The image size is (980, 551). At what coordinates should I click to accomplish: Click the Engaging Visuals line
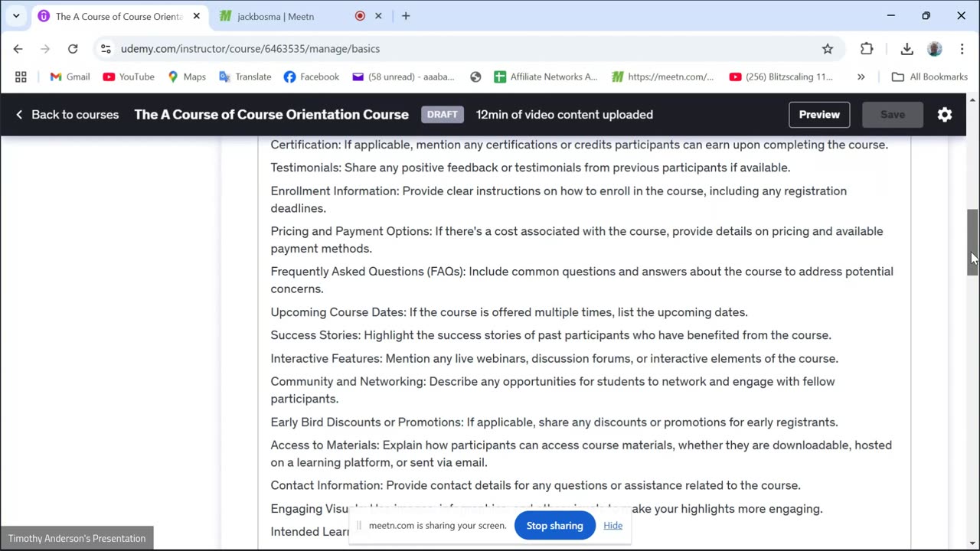(x=547, y=509)
